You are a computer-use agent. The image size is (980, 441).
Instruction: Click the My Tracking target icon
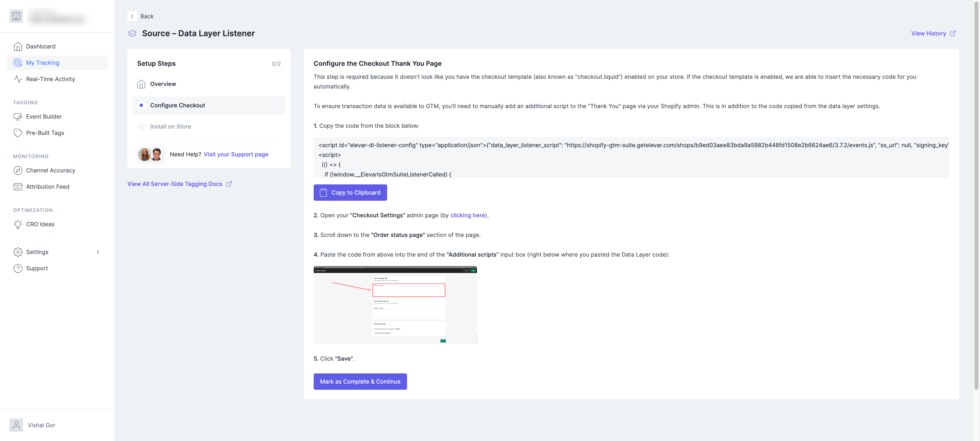(x=18, y=63)
